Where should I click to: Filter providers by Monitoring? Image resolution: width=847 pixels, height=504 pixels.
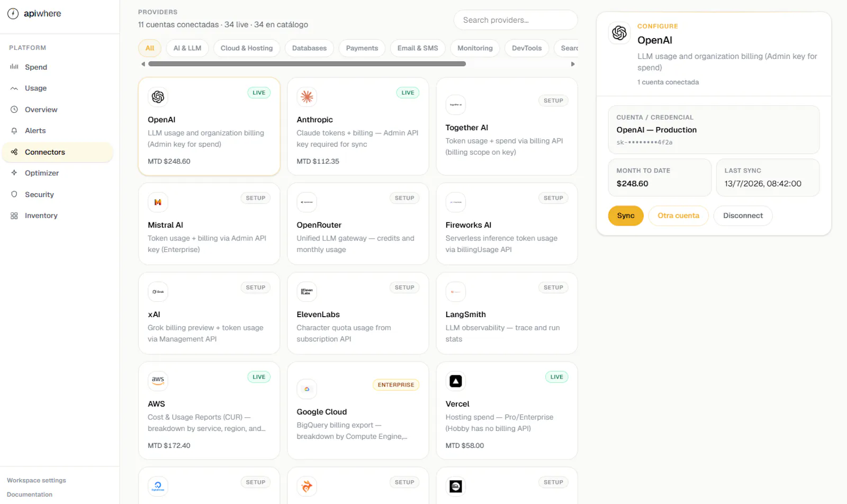click(475, 48)
